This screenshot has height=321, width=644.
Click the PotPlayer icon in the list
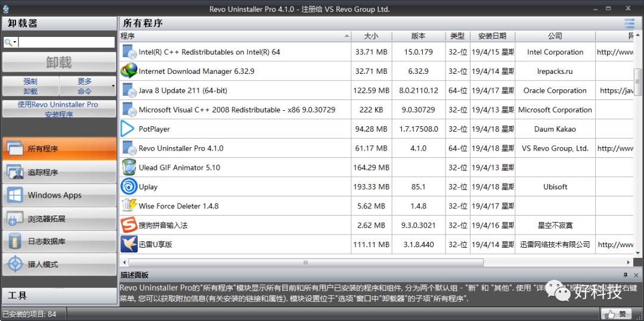(x=128, y=129)
